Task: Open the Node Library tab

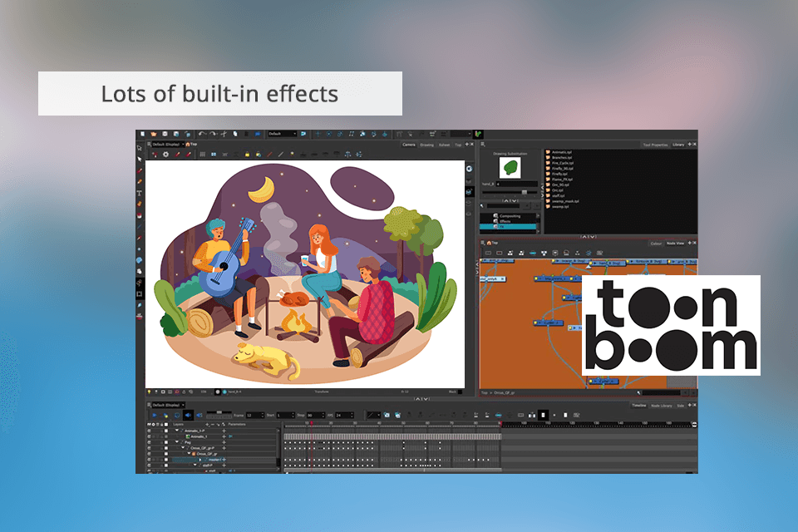Action: coord(662,406)
